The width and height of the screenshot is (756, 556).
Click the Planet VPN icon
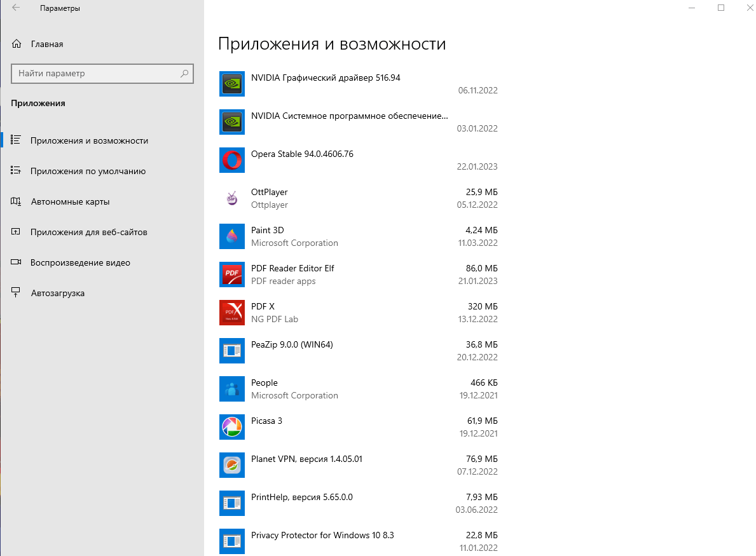coord(232,465)
